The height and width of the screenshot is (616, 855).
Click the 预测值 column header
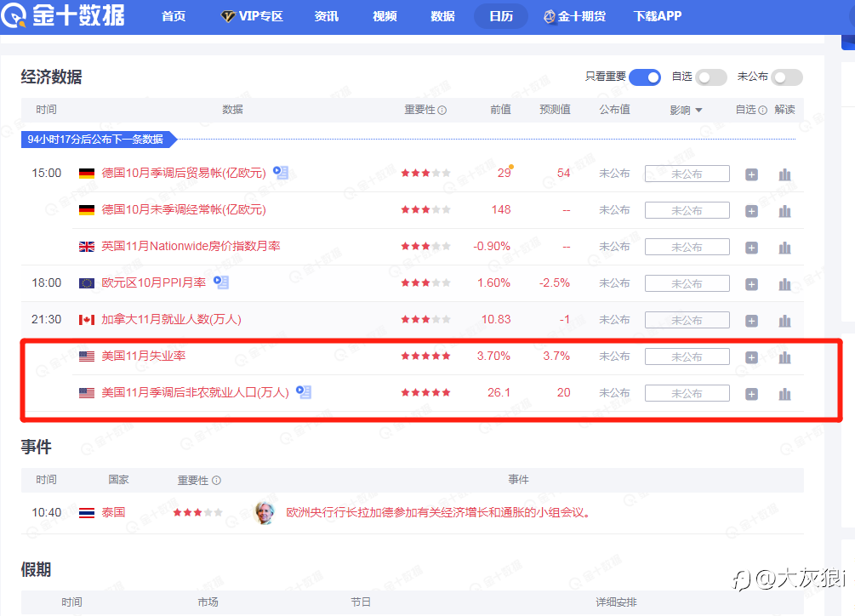tap(555, 110)
